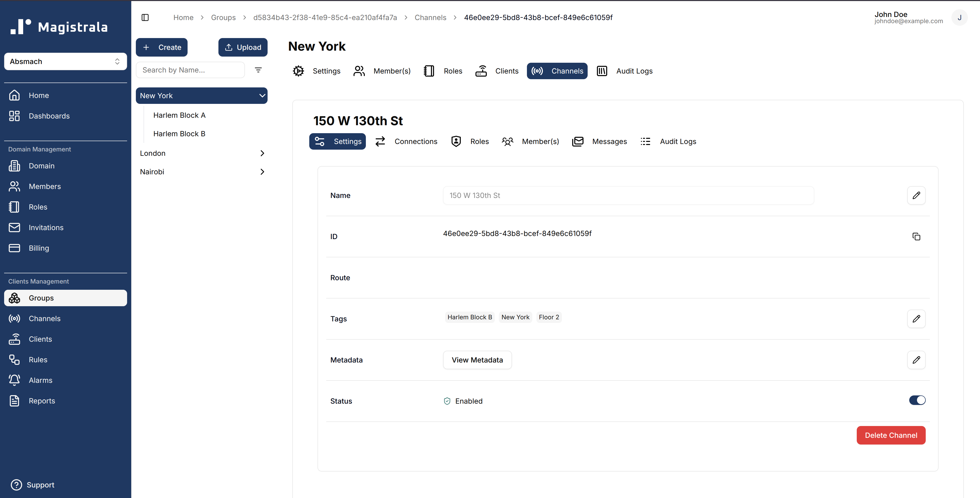Screen dimensions: 980x498
Task: Switch to the Connections tab
Action: coord(416,141)
